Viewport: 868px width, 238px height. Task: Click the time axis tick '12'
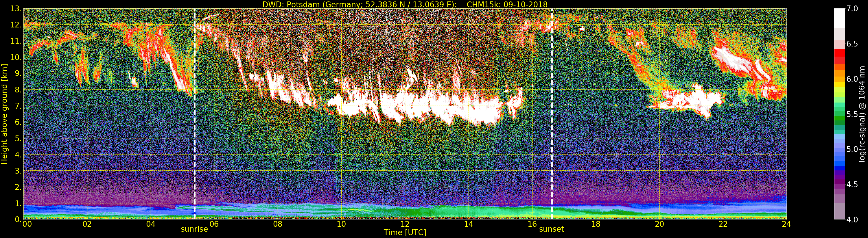point(405,224)
